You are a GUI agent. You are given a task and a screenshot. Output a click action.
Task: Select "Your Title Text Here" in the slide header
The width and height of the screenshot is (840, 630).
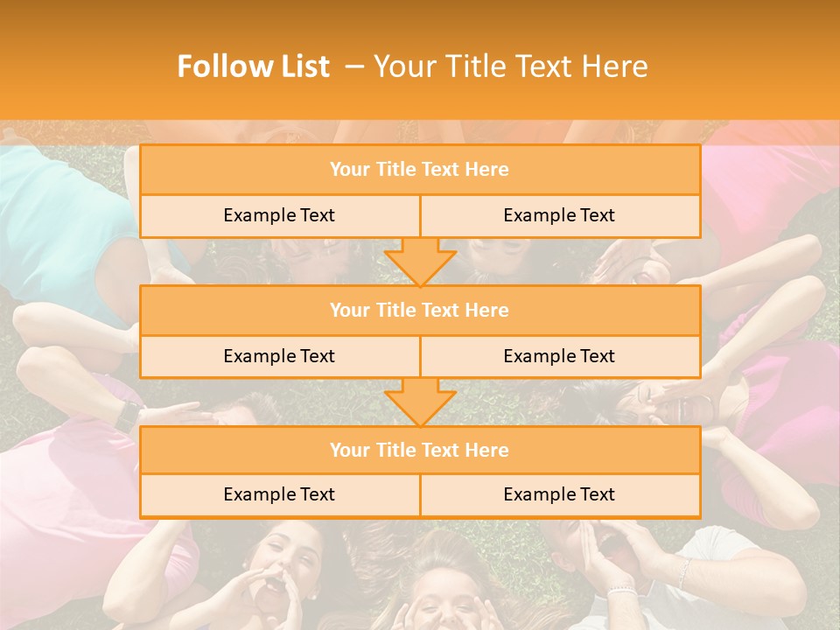(x=510, y=66)
